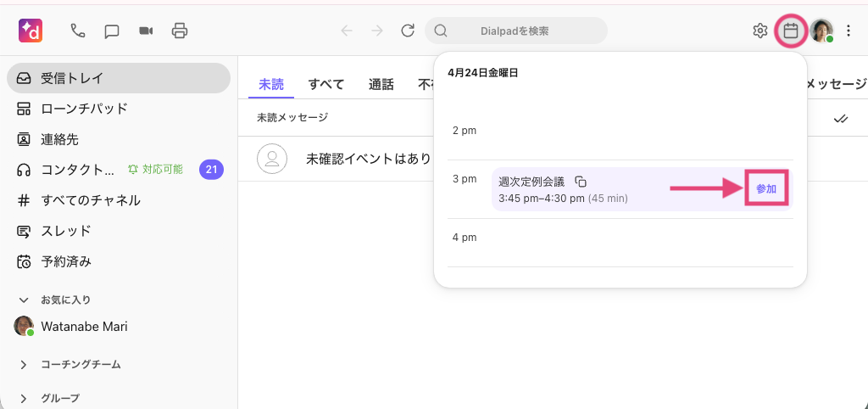Go forward with the right arrow
Image resolution: width=868 pixels, height=409 pixels.
point(377,31)
